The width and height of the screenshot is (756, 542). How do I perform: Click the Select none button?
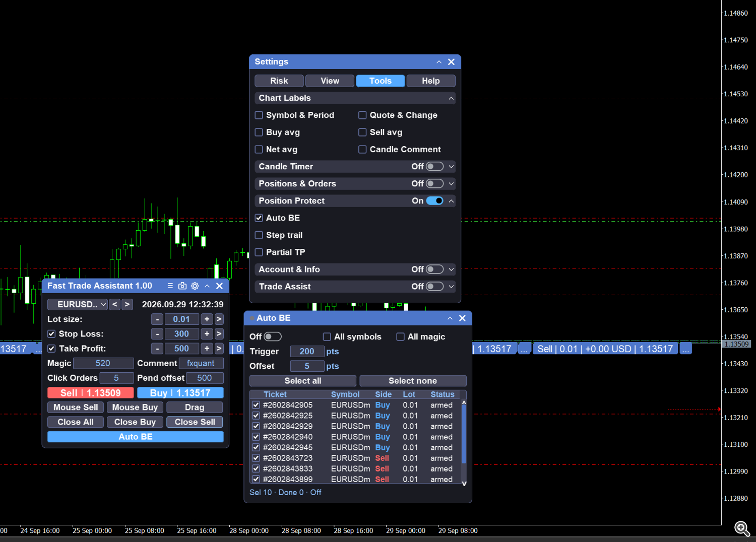click(x=413, y=381)
